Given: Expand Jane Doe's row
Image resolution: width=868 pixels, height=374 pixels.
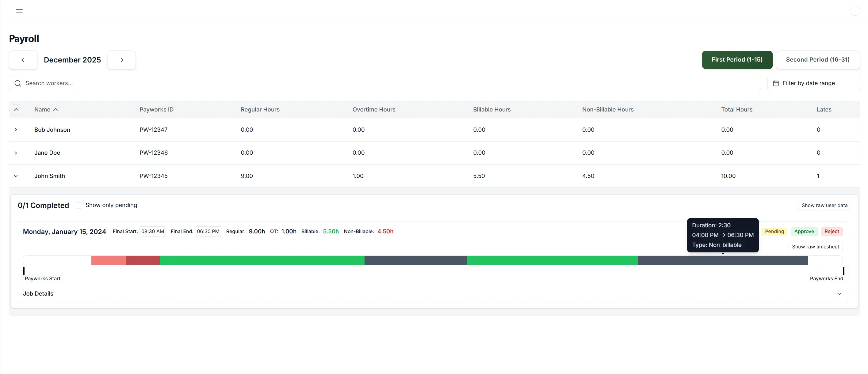Looking at the screenshot, I should click(16, 153).
